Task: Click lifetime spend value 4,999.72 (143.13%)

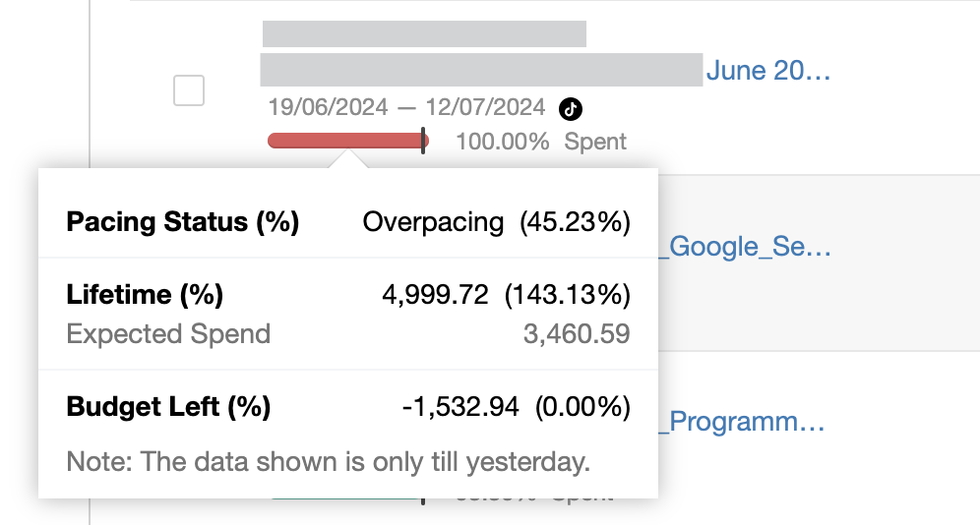Action: [506, 294]
